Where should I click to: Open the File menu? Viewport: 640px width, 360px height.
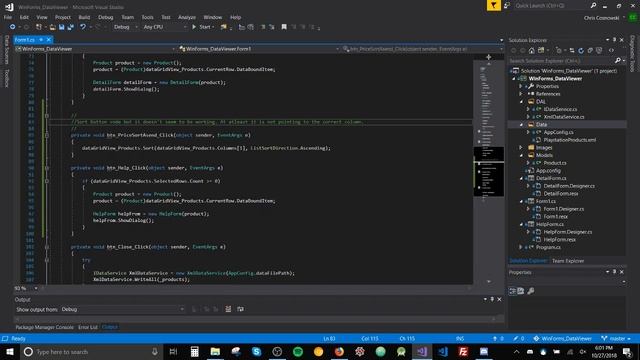click(8, 17)
